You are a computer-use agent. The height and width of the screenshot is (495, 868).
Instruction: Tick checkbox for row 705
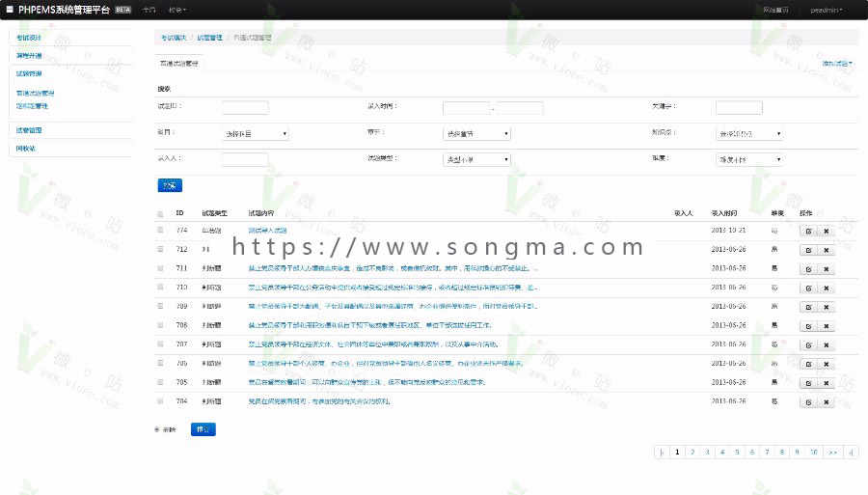coord(160,382)
